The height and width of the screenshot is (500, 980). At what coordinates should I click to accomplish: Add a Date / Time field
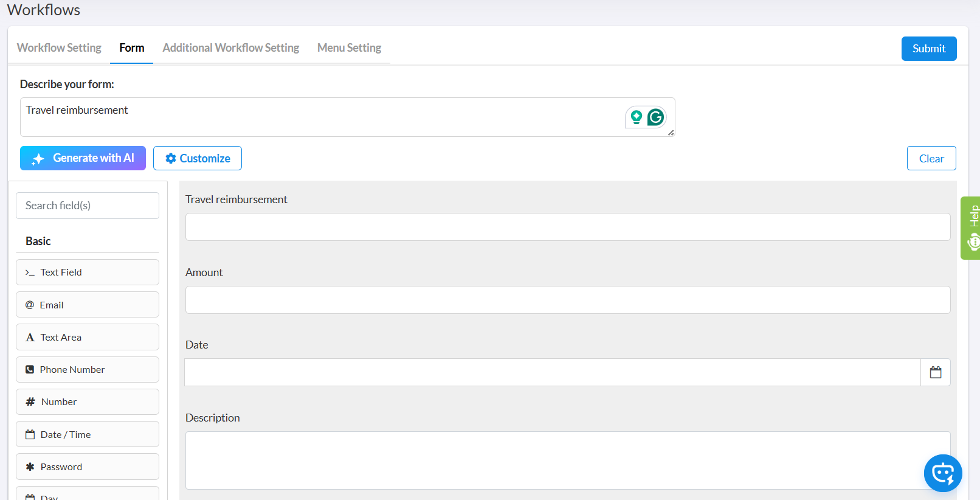pos(88,434)
